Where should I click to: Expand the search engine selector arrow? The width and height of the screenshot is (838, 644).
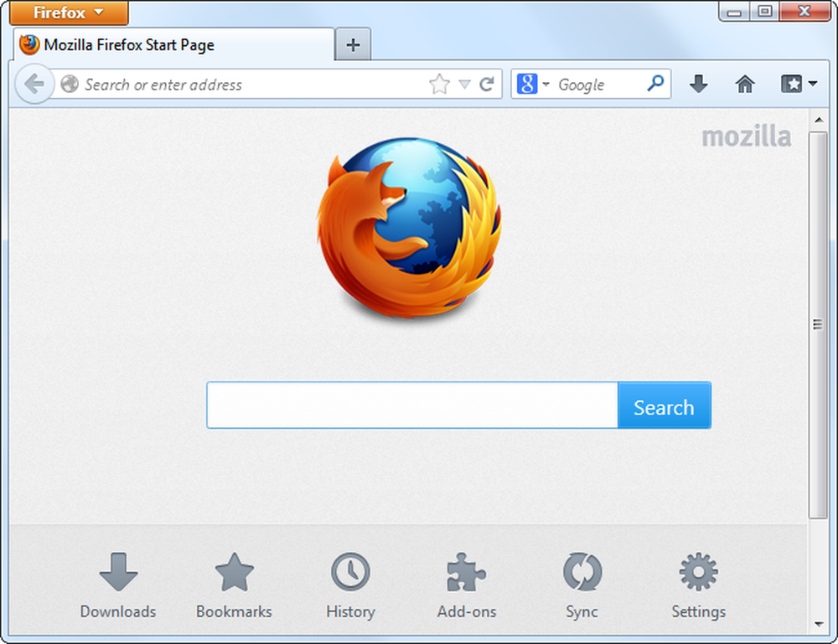(546, 84)
